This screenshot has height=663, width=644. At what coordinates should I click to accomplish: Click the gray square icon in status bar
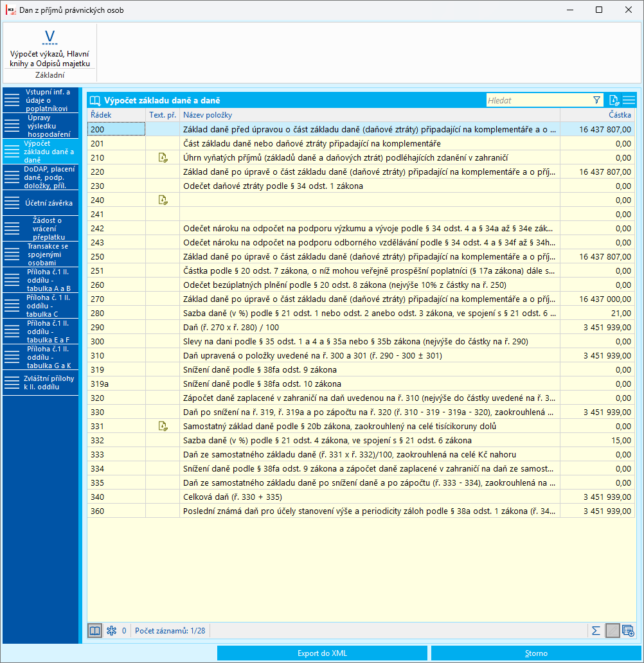[x=613, y=631]
